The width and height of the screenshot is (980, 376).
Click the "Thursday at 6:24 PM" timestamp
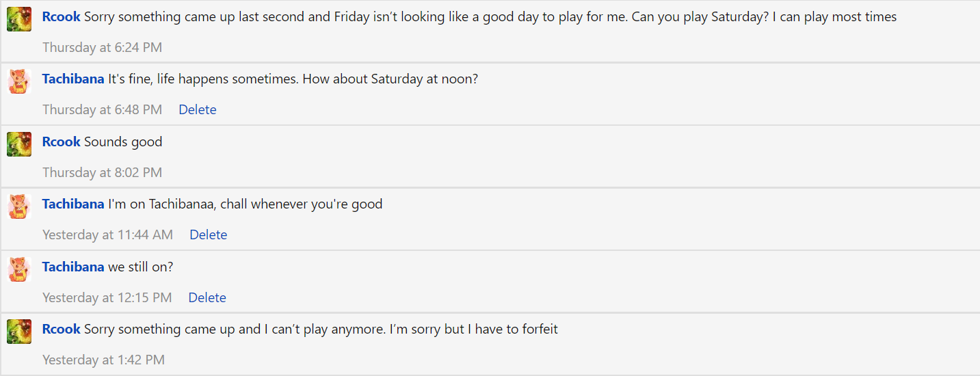click(102, 47)
